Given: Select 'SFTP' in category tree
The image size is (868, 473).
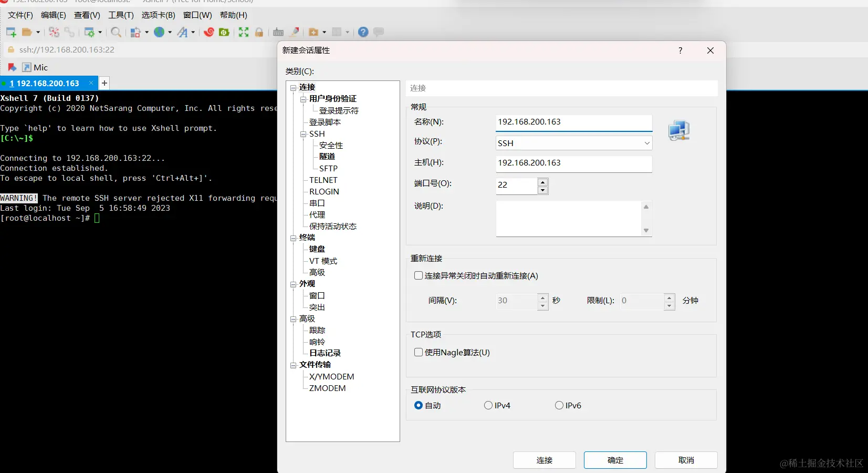Looking at the screenshot, I should click(x=328, y=169).
